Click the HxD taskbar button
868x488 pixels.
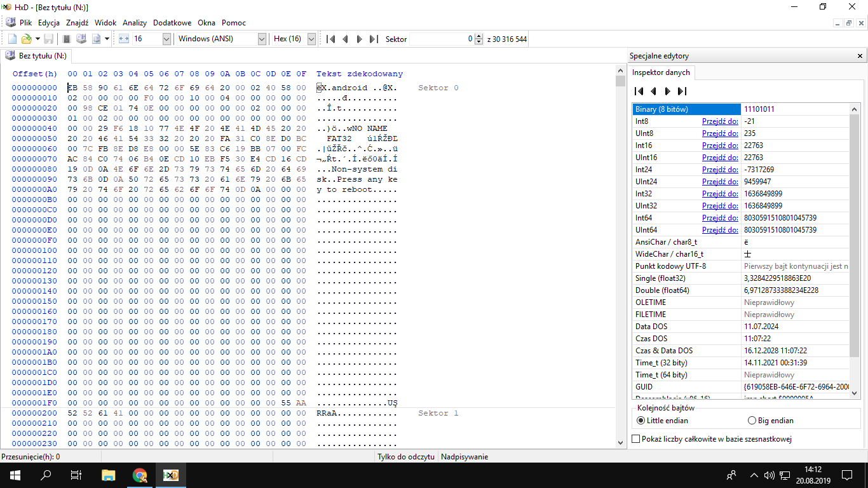pos(171,475)
